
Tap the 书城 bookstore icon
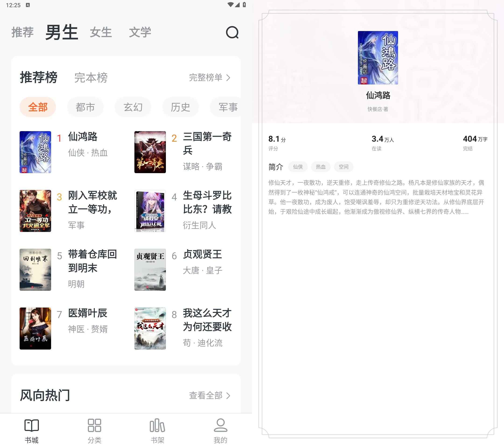pyautogui.click(x=31, y=425)
